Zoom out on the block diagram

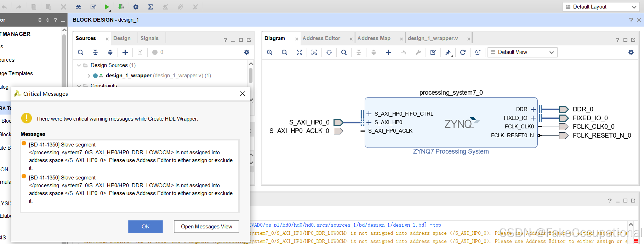click(284, 52)
